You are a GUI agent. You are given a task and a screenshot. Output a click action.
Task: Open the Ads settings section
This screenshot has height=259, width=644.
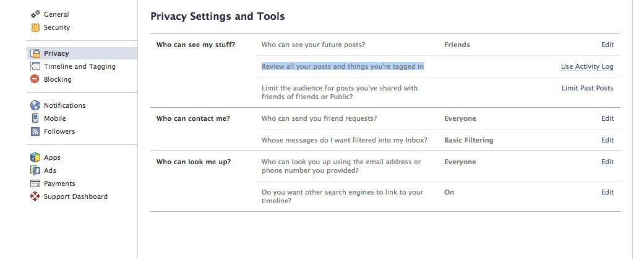50,170
